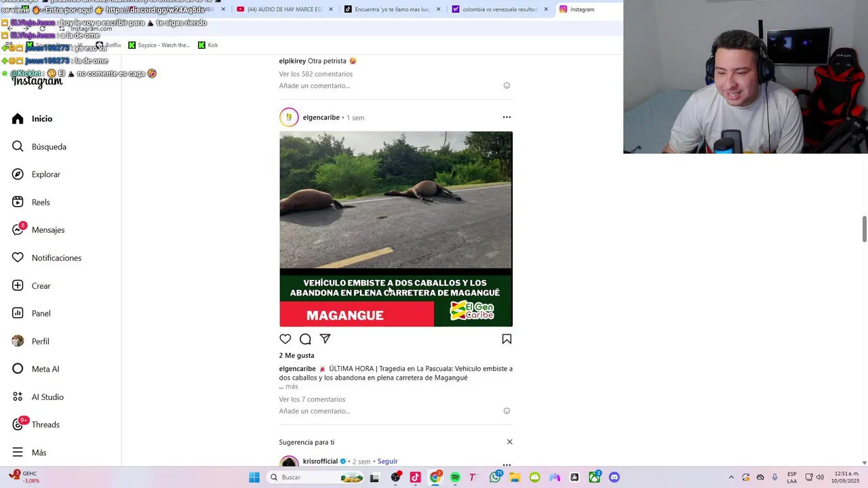Open krisrofficial profile name
868x488 pixels.
320,462
